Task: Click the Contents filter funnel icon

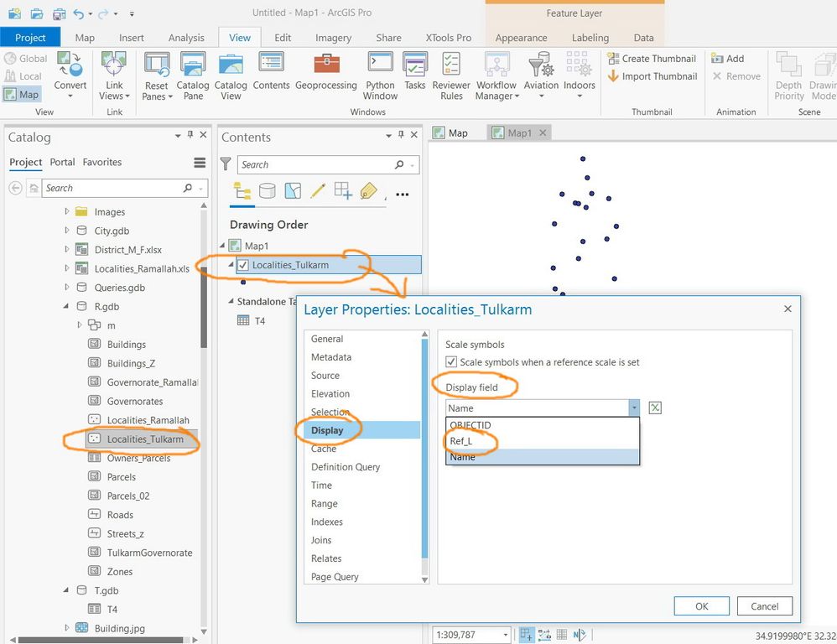Action: 226,164
